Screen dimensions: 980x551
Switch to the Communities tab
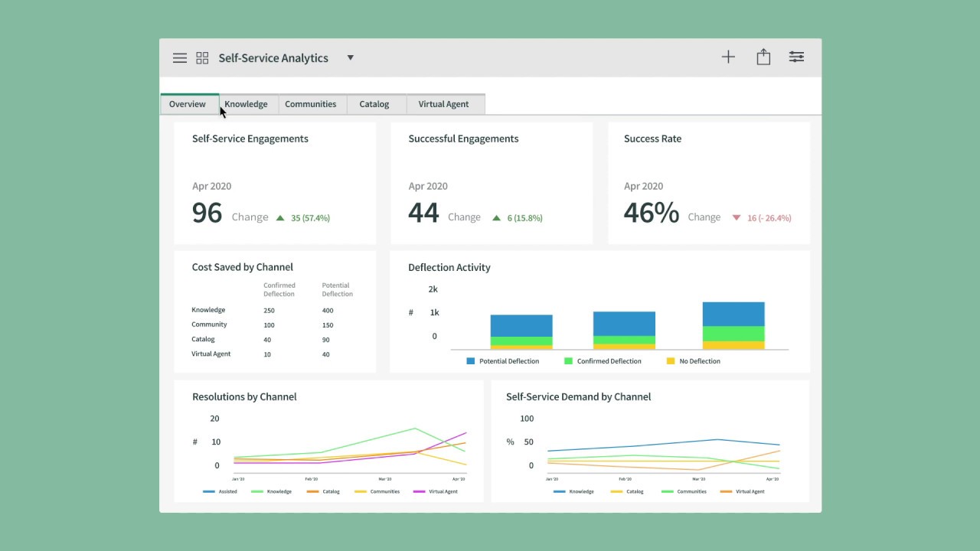(x=311, y=104)
